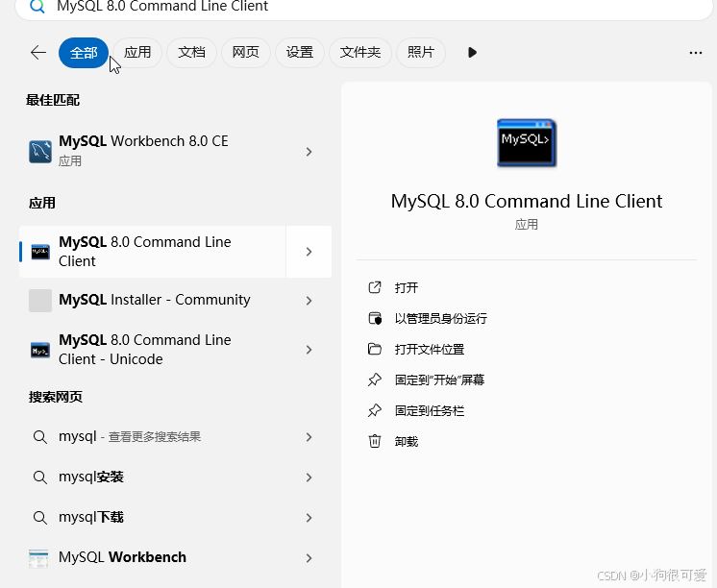717x588 pixels.
Task: Show more filters with the play arrow
Action: point(472,53)
